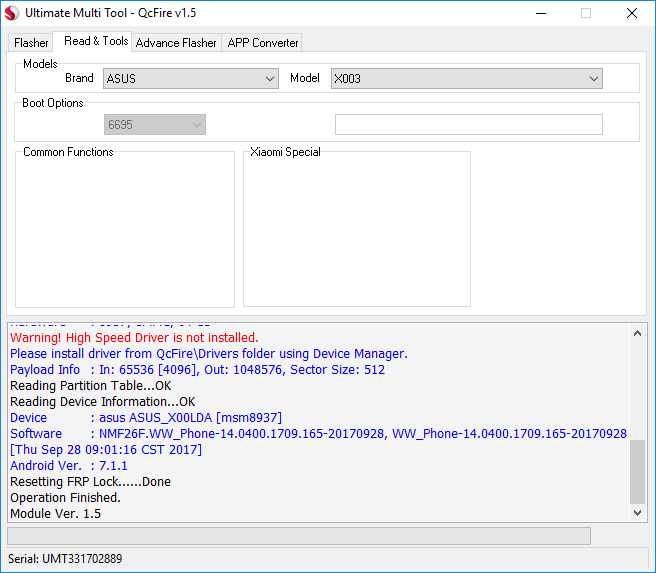Click the progress bar below the log
This screenshot has width=656, height=573.
[299, 536]
